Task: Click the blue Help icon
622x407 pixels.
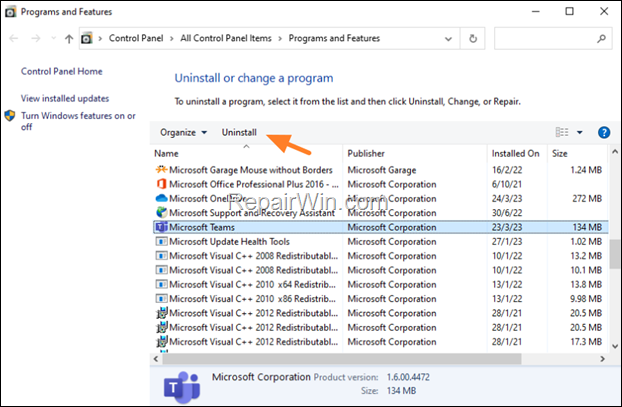Action: pos(604,132)
